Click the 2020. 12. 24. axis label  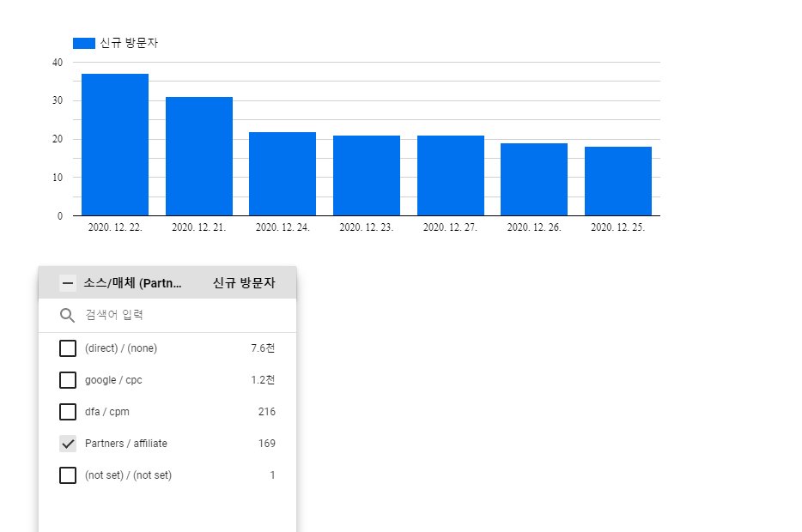[x=283, y=227]
